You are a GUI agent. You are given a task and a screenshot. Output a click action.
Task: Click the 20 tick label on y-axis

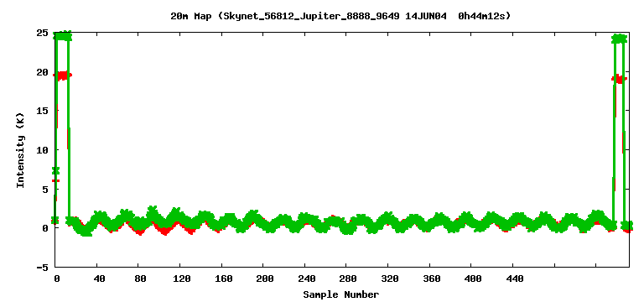coord(42,72)
